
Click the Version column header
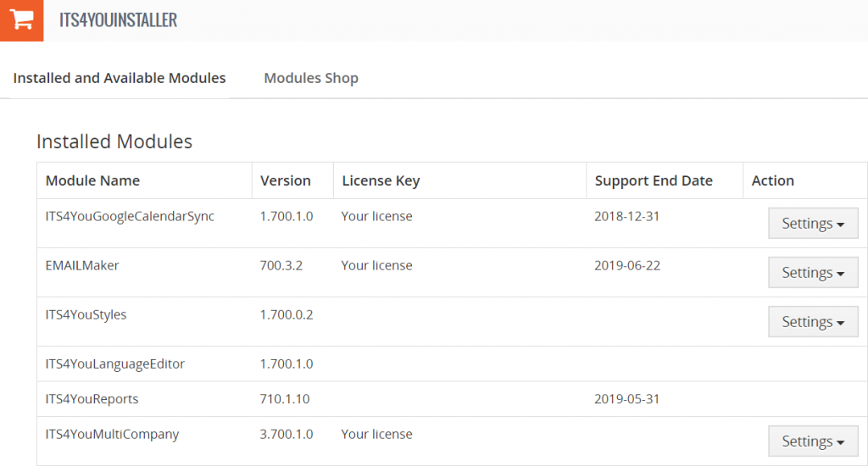[286, 181]
